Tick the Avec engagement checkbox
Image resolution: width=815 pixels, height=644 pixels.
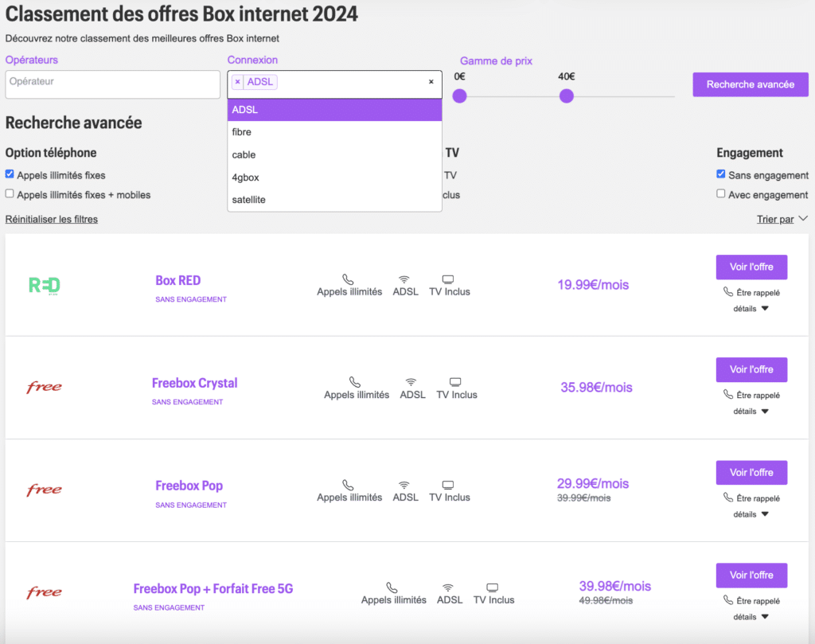[x=721, y=193]
